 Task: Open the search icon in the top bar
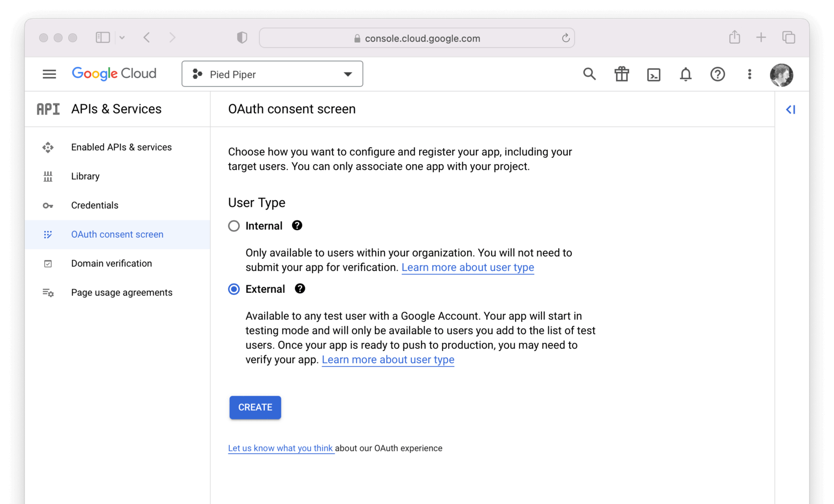pyautogui.click(x=589, y=74)
